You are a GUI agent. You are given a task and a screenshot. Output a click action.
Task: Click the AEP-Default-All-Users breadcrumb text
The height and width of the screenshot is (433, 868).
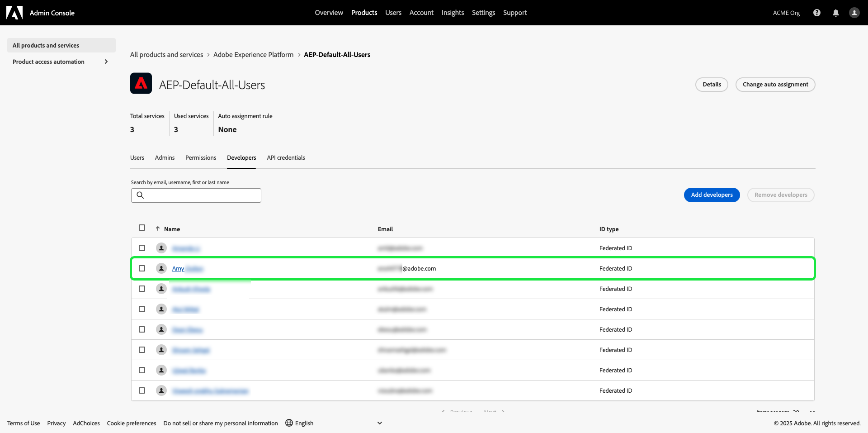point(337,55)
